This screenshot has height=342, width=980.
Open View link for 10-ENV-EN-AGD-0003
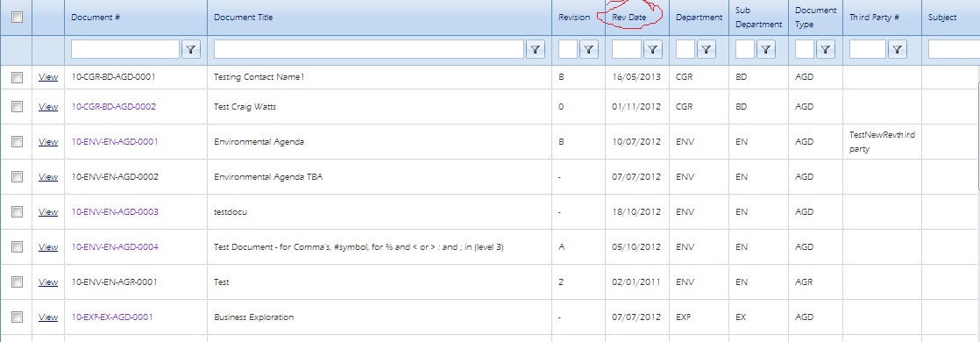tap(48, 212)
